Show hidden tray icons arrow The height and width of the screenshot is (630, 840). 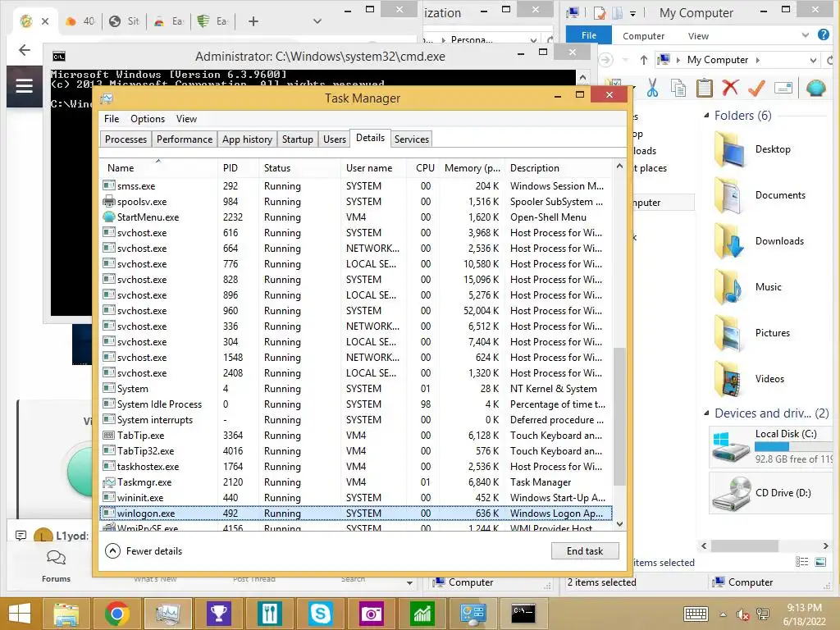pos(724,614)
